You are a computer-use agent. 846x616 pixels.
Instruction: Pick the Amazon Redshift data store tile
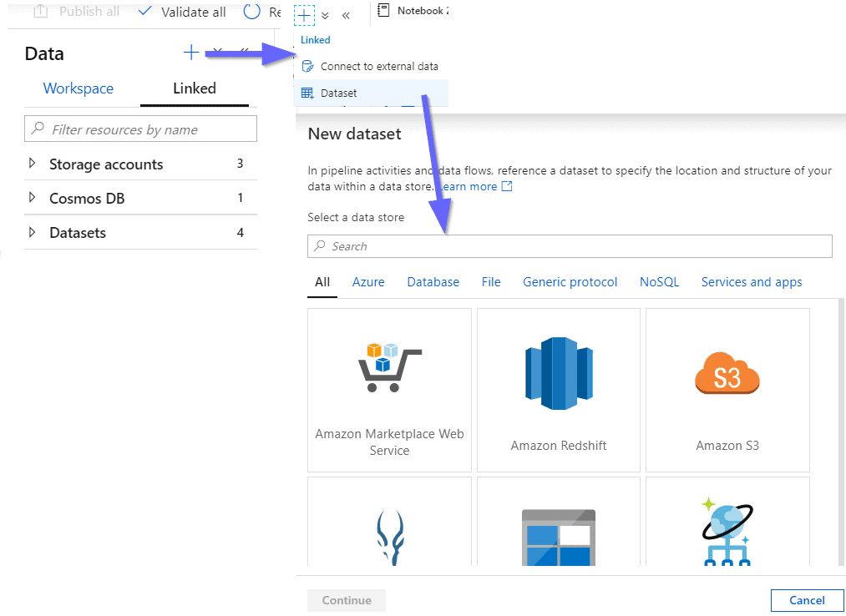(559, 390)
